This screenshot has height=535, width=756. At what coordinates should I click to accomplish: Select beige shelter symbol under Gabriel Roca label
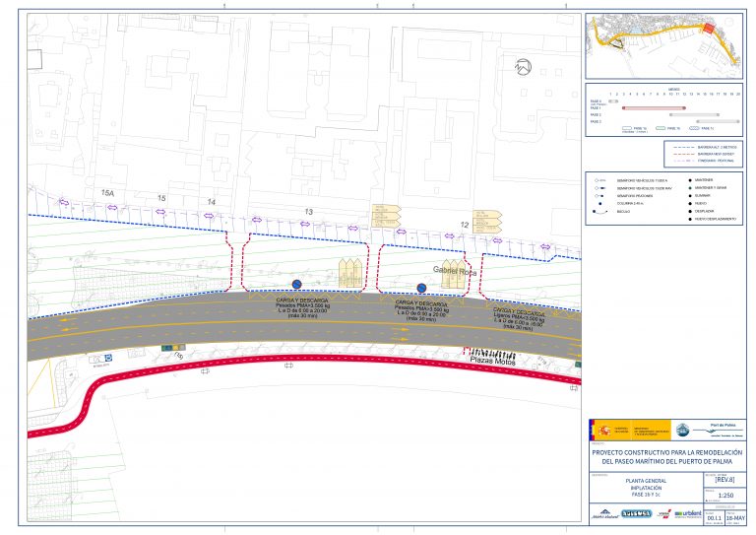click(454, 275)
